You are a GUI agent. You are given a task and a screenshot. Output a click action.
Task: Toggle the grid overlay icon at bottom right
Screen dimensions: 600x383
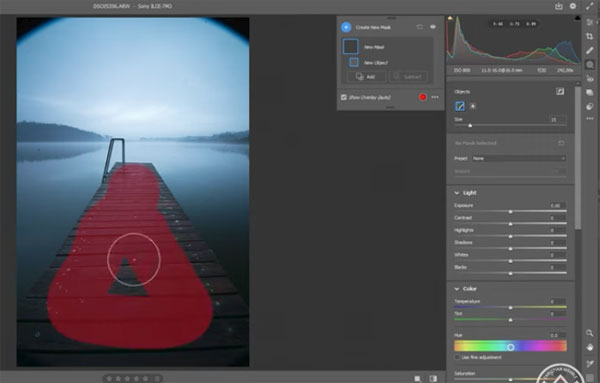coord(590,378)
